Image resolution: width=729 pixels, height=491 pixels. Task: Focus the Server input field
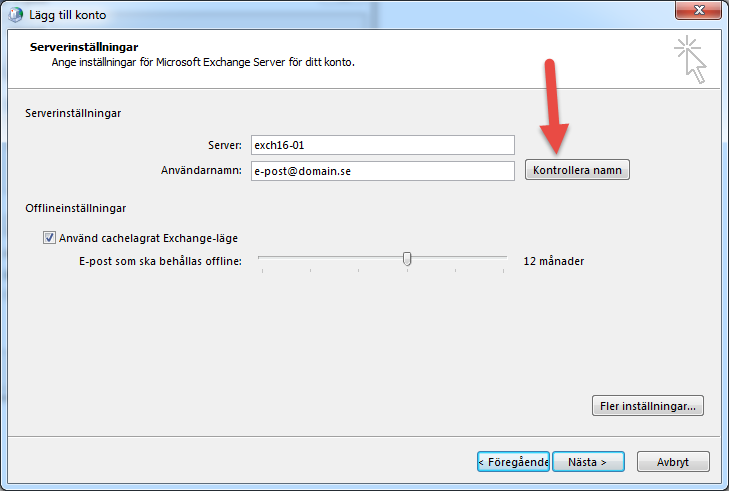383,145
